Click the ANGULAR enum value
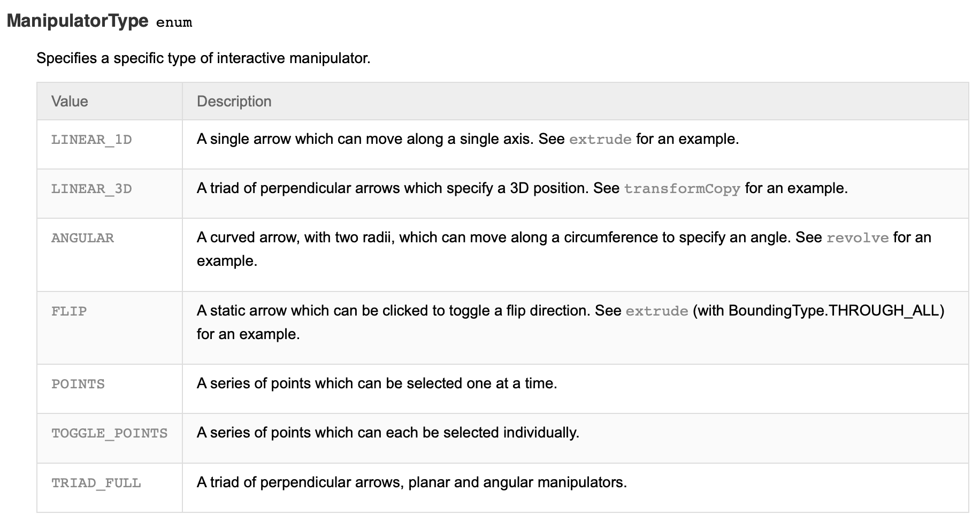The width and height of the screenshot is (980, 522). [82, 238]
